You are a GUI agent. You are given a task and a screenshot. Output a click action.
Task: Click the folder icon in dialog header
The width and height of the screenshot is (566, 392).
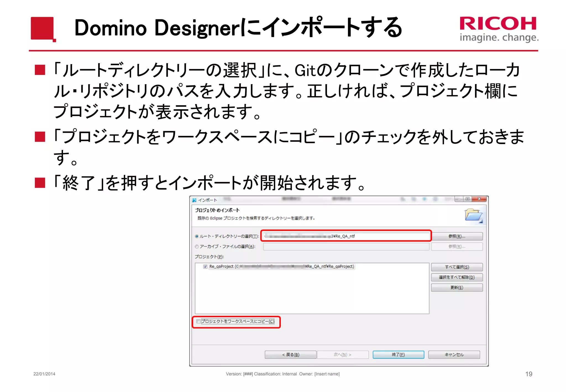[x=474, y=216]
